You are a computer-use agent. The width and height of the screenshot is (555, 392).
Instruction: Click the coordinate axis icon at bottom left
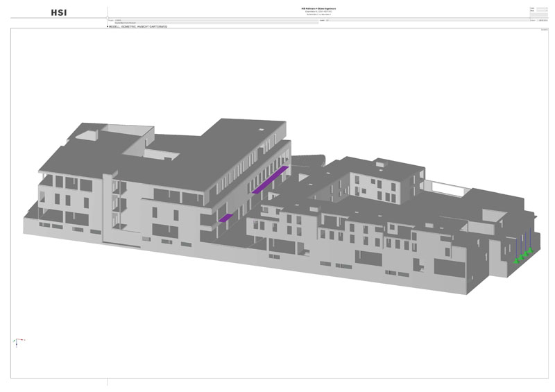click(x=19, y=341)
